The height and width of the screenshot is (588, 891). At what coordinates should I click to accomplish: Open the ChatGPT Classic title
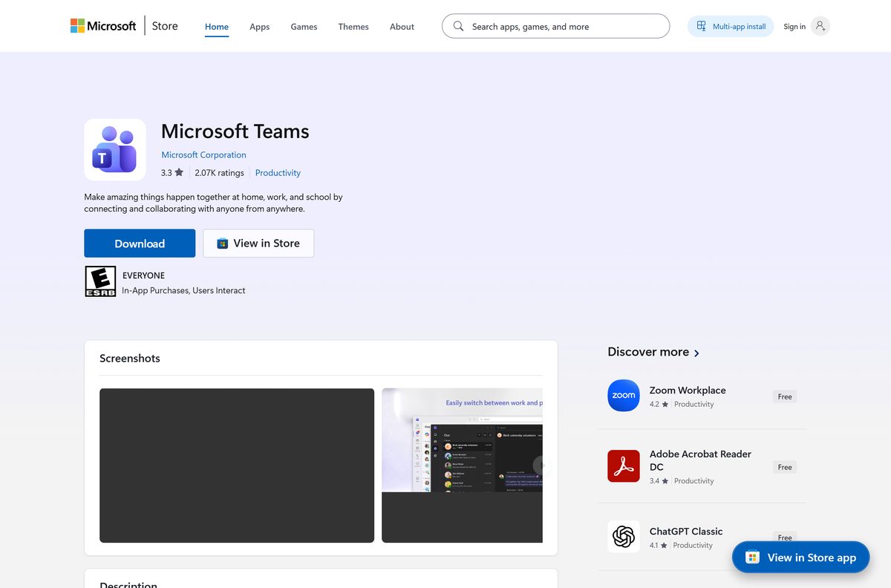[686, 532]
